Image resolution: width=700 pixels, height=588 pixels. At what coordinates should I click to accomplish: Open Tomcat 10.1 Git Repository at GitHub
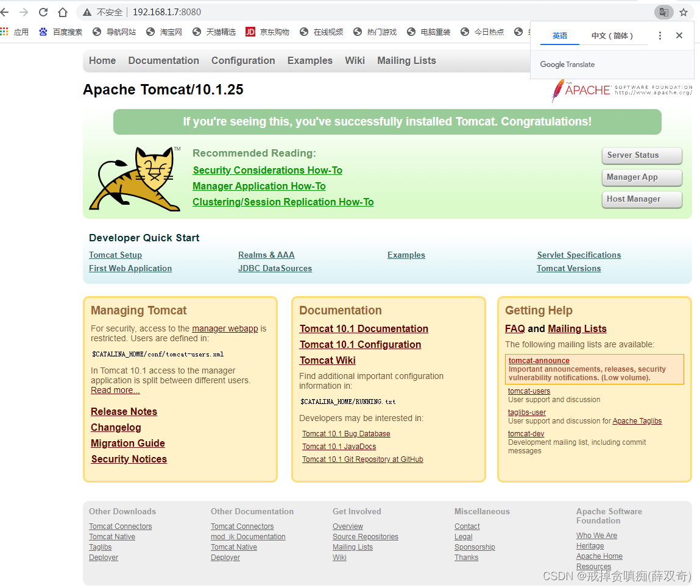point(362,459)
